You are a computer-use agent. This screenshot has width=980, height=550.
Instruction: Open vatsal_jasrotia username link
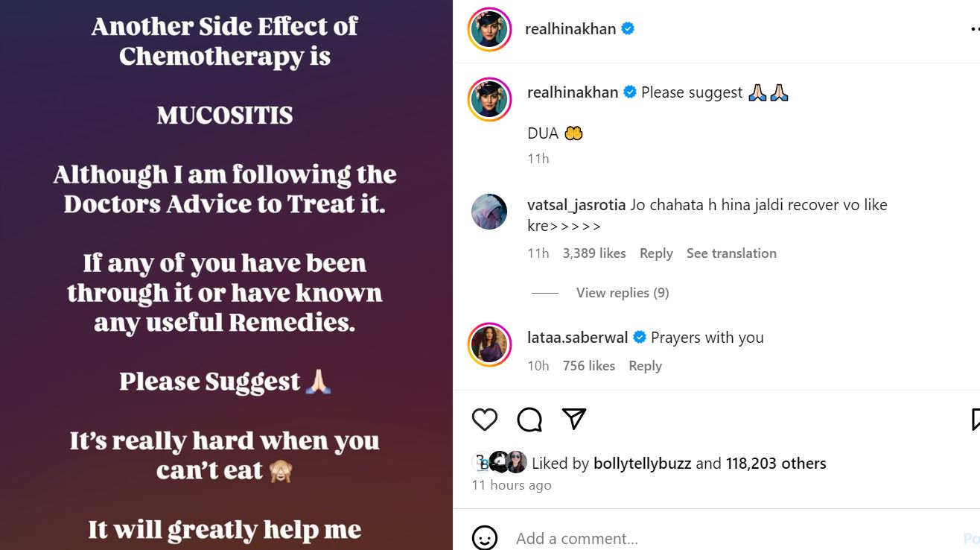pyautogui.click(x=576, y=205)
